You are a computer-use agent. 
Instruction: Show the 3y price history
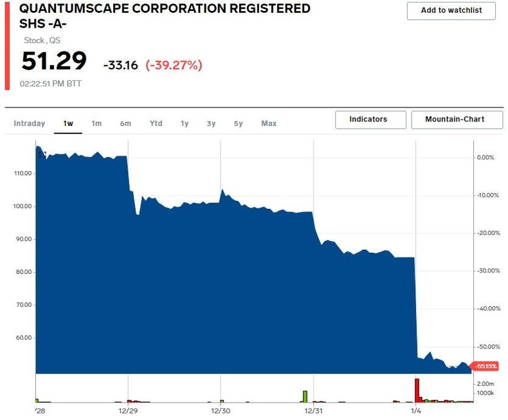click(x=211, y=123)
